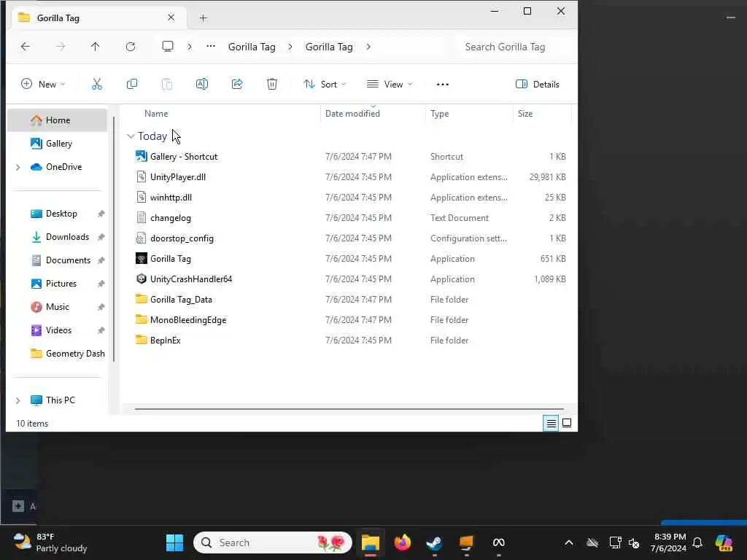Click the clock and date in taskbar
Image resolution: width=747 pixels, height=560 pixels.
670,542
